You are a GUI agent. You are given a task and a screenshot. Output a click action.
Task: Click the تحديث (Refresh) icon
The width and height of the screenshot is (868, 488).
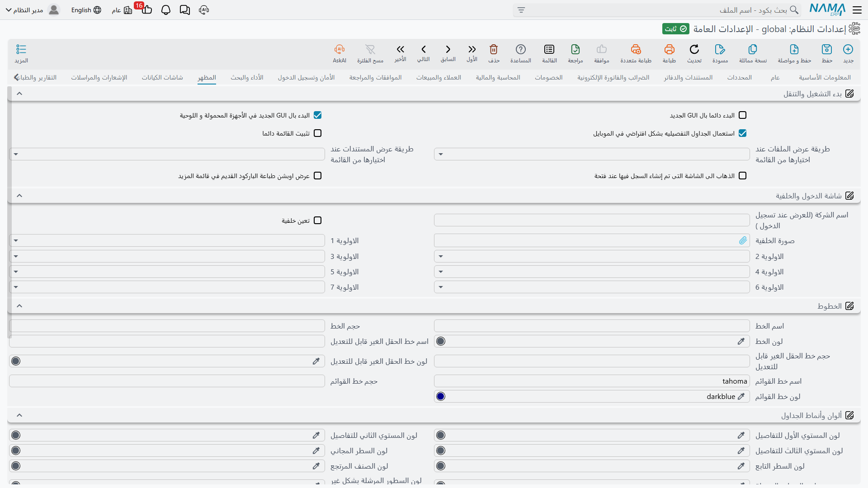pyautogui.click(x=694, y=49)
